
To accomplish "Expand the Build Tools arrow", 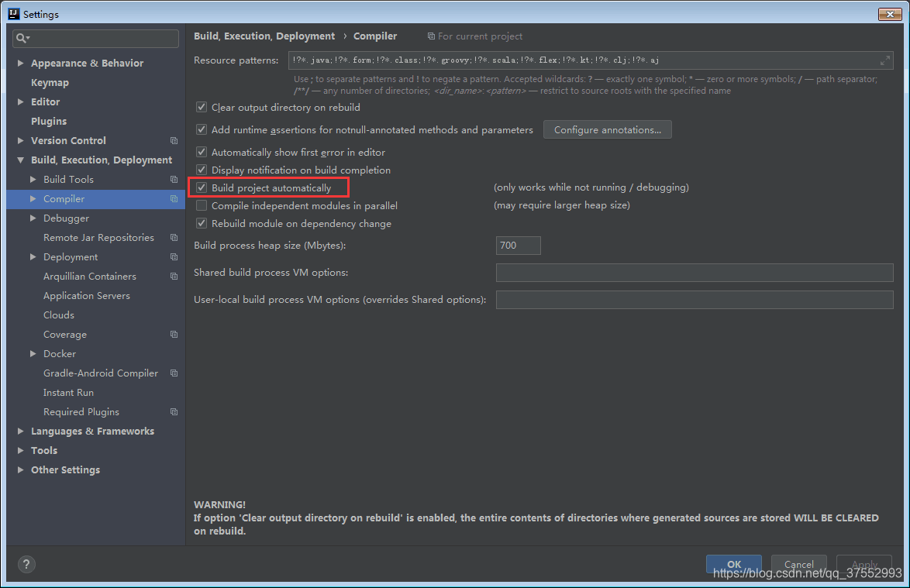I will click(x=33, y=180).
